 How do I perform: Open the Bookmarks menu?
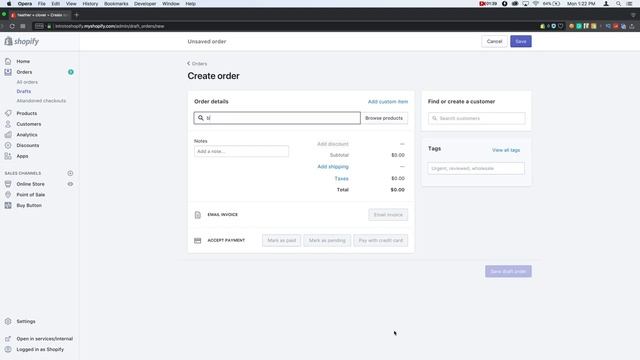coord(116,4)
